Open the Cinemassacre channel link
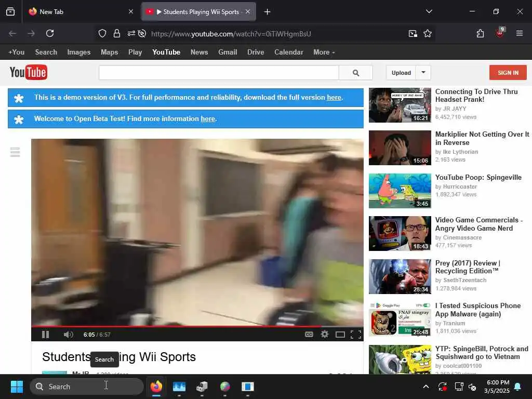Image resolution: width=532 pixels, height=399 pixels. pos(462,237)
